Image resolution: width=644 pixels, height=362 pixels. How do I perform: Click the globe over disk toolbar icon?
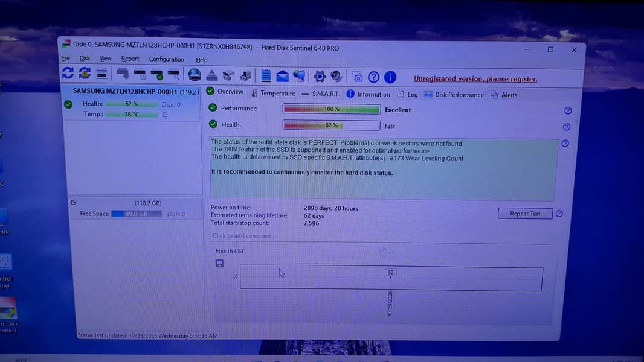point(195,75)
